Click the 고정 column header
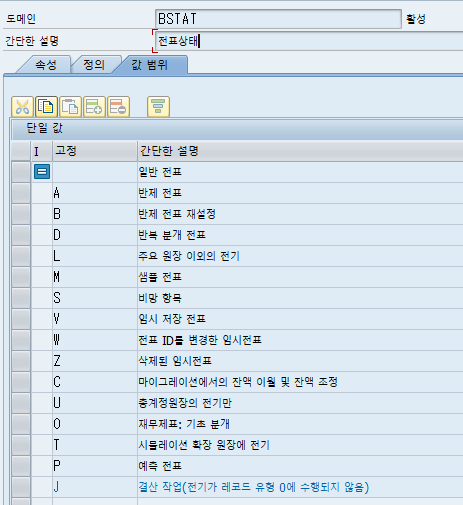Screen dimensions: 463x505 [95, 151]
